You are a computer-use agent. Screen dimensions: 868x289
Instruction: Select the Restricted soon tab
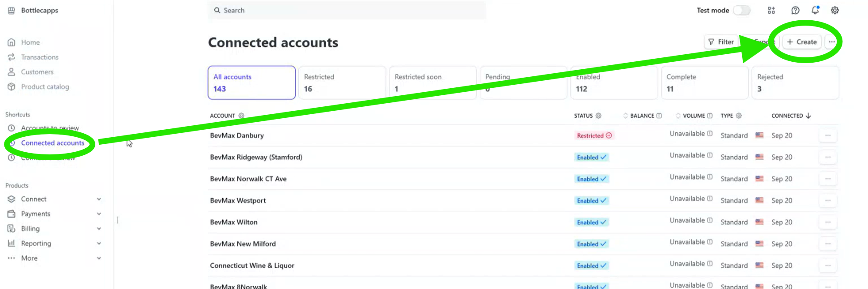tap(433, 83)
